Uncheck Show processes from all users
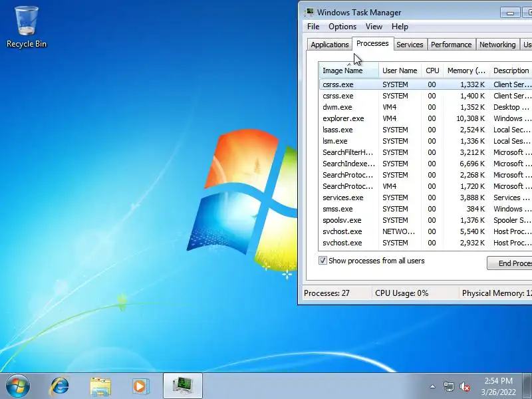 (x=323, y=261)
